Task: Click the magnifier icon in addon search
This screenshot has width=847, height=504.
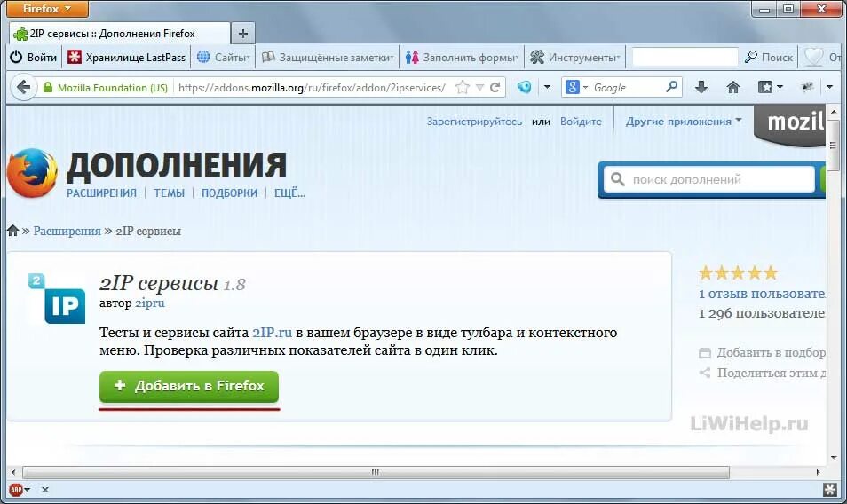Action: [617, 179]
